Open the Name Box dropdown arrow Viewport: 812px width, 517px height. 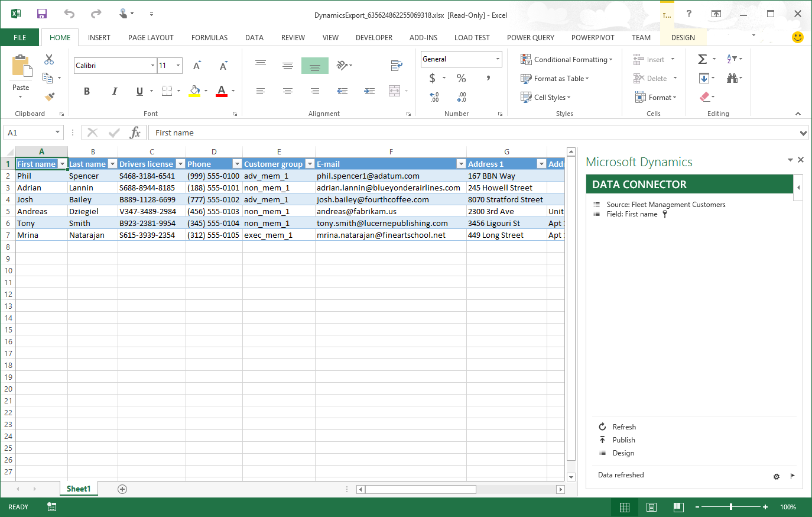pos(57,133)
